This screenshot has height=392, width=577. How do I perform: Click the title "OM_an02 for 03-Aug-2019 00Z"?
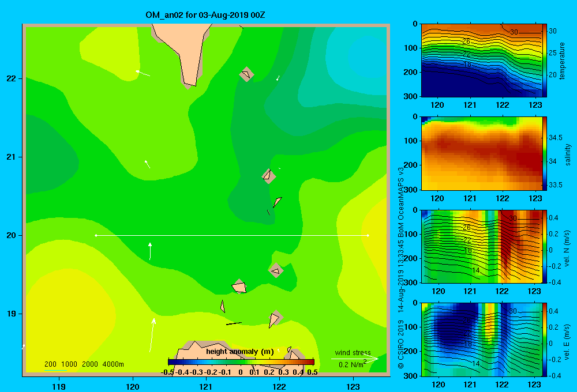click(x=205, y=15)
